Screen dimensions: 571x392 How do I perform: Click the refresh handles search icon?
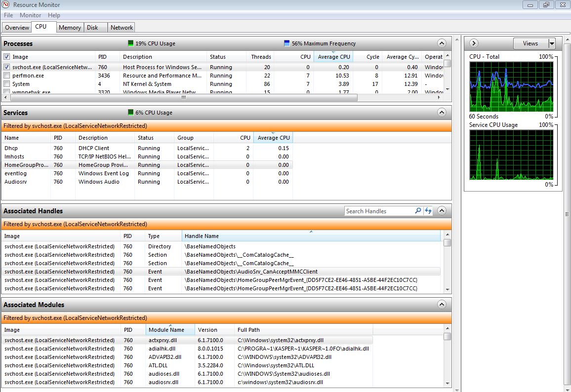point(428,211)
